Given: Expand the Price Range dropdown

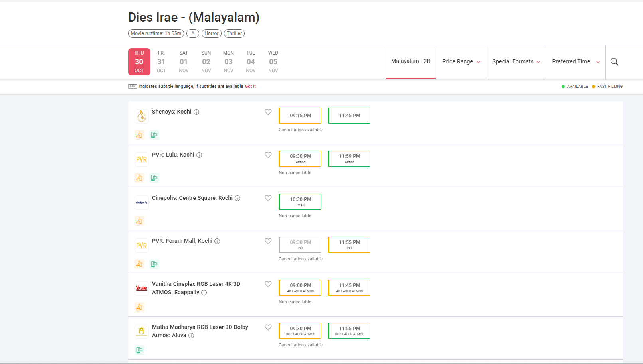Looking at the screenshot, I should tap(461, 61).
